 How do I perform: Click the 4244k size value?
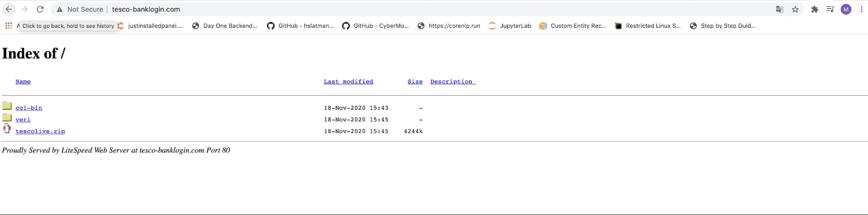point(413,131)
